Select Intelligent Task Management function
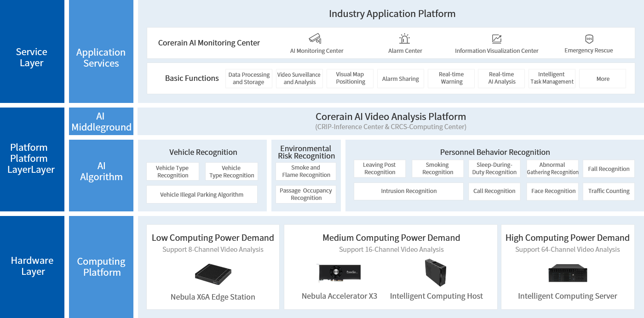 point(552,79)
